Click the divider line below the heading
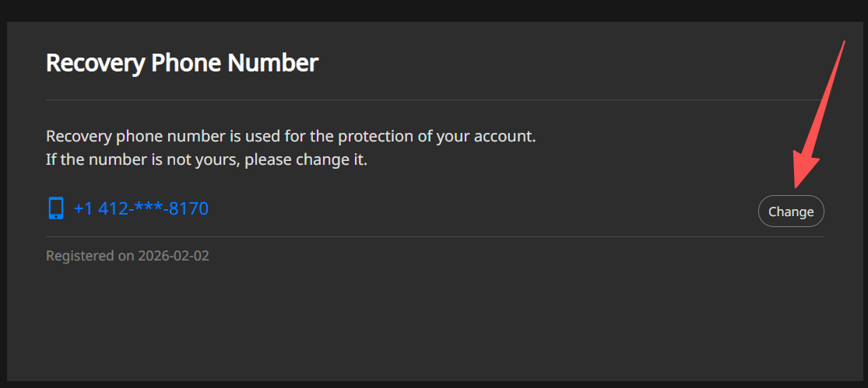 (x=434, y=100)
